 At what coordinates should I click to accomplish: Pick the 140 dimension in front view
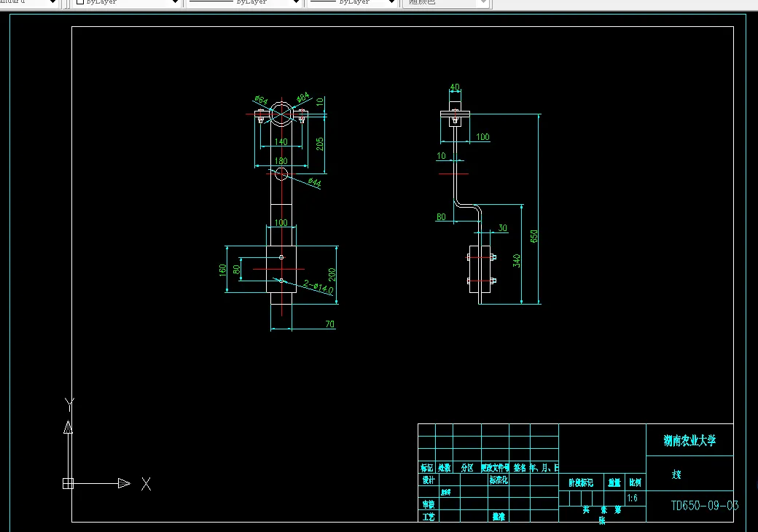pos(281,141)
